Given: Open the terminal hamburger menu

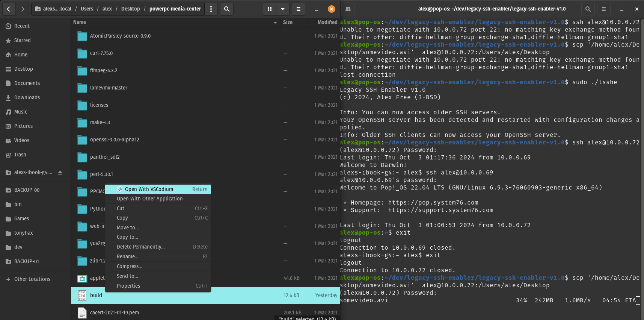Looking at the screenshot, I should click(604, 9).
